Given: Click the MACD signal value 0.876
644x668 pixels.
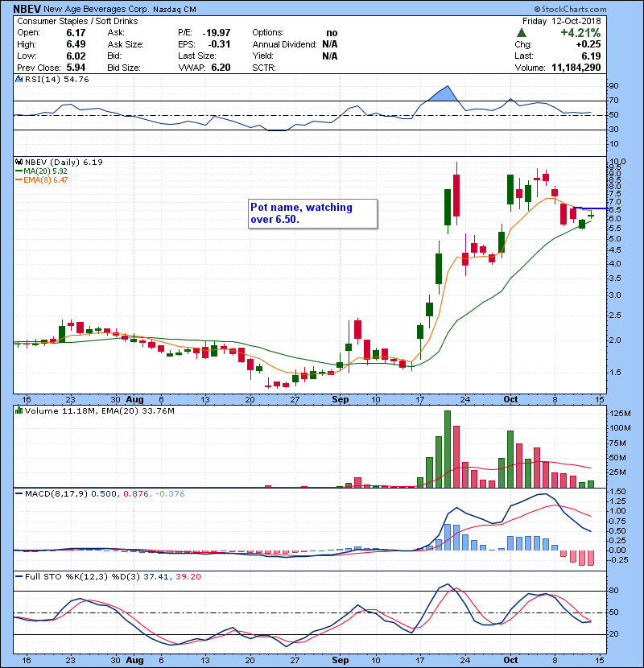Looking at the screenshot, I should 135,494.
